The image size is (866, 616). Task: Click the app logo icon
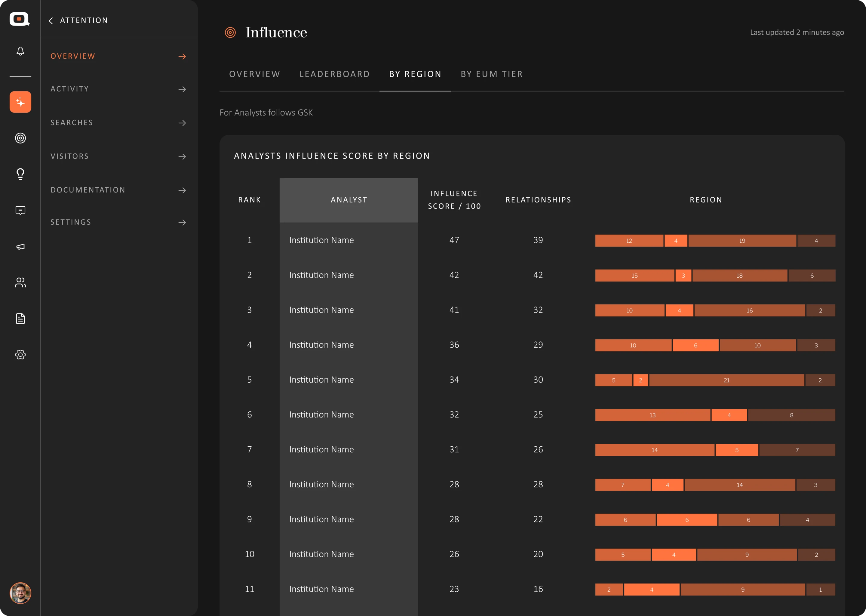pos(20,19)
